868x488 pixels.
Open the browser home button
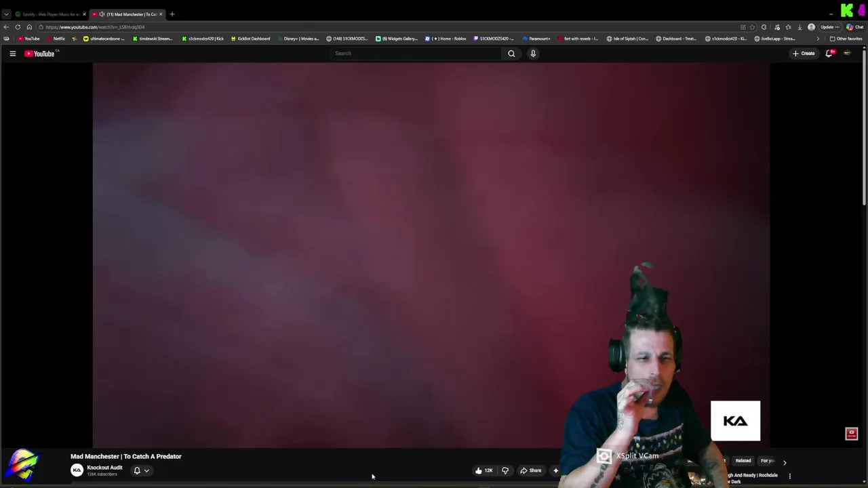click(29, 27)
